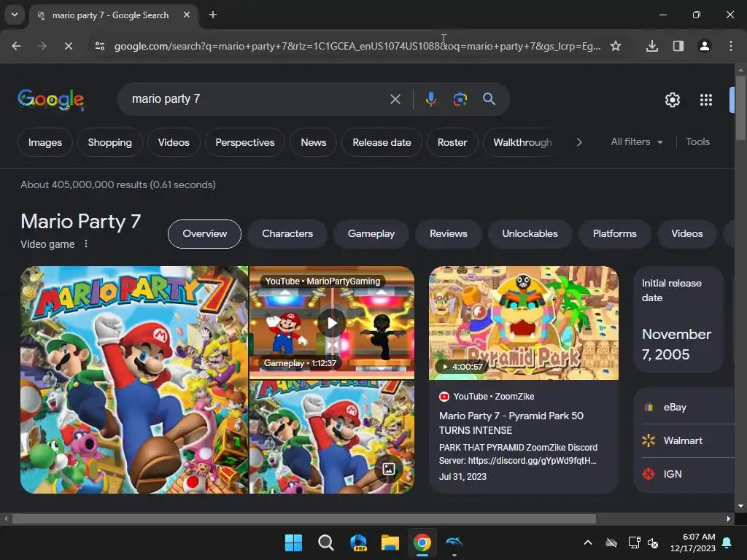747x560 pixels.
Task: Click the page scroll down arrow
Action: tap(740, 506)
